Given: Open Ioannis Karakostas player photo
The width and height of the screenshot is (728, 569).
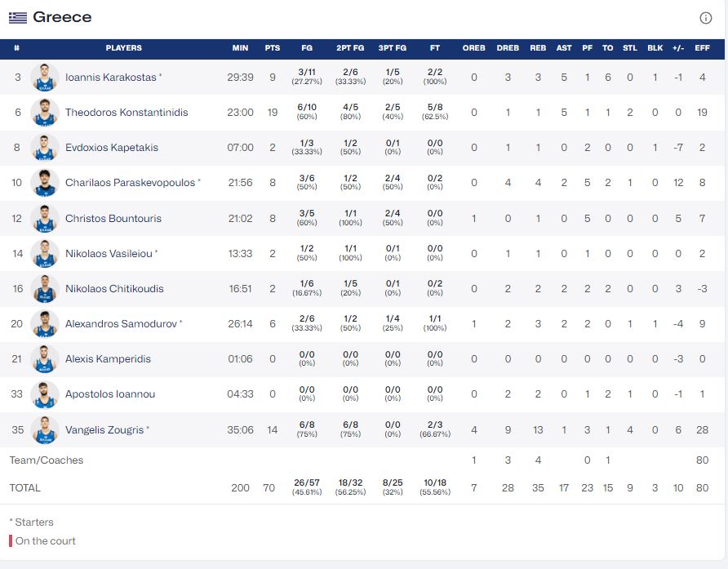Looking at the screenshot, I should point(45,78).
